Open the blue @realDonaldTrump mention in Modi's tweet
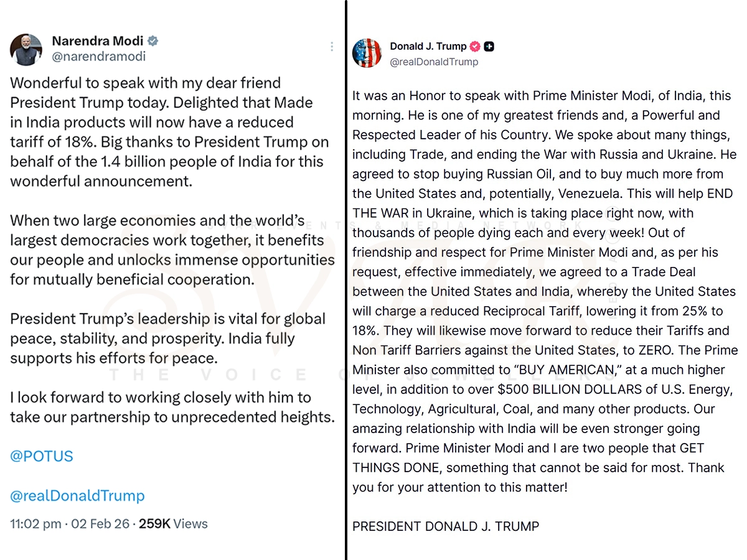Viewport: 747px width, 560px height. click(x=77, y=496)
